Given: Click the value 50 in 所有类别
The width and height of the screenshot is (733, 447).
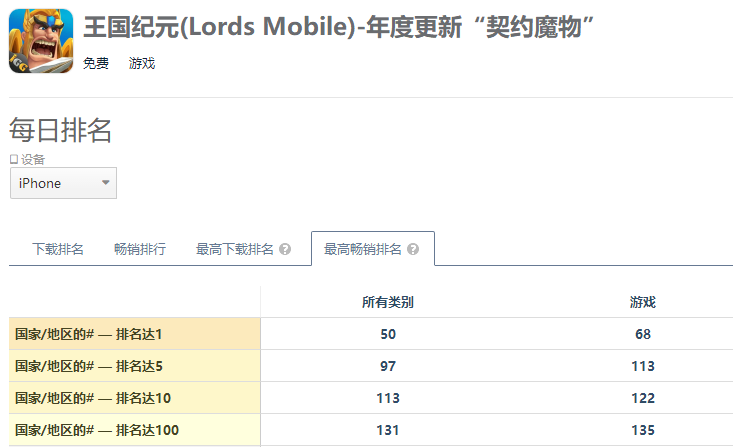Looking at the screenshot, I should 388,334.
